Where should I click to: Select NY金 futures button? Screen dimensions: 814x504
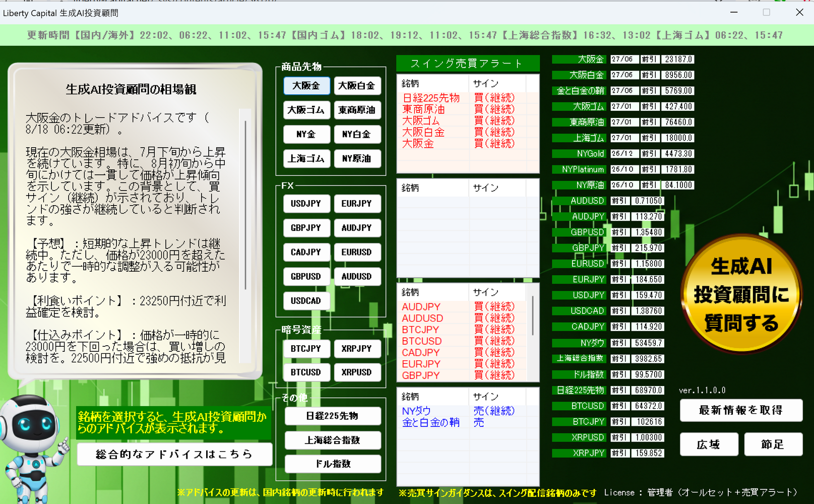pyautogui.click(x=306, y=134)
